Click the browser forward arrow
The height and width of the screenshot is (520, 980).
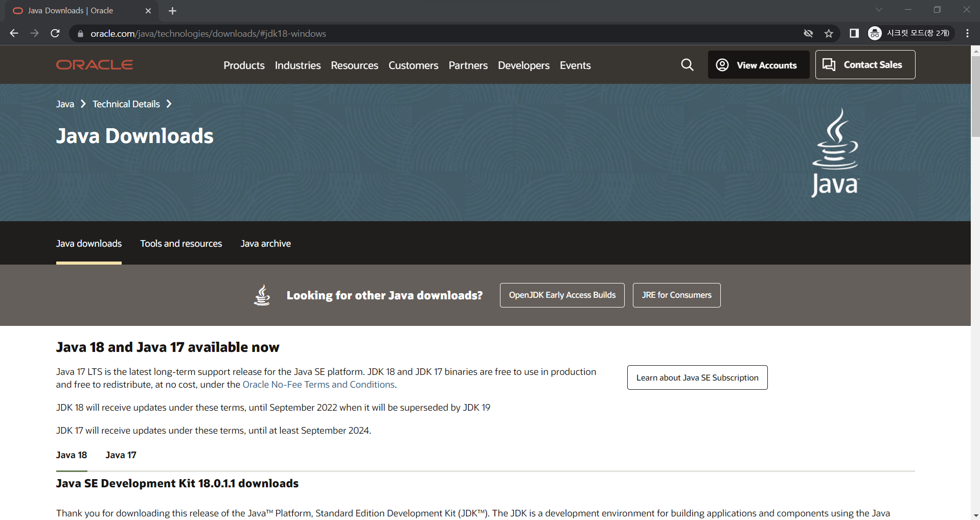[34, 33]
